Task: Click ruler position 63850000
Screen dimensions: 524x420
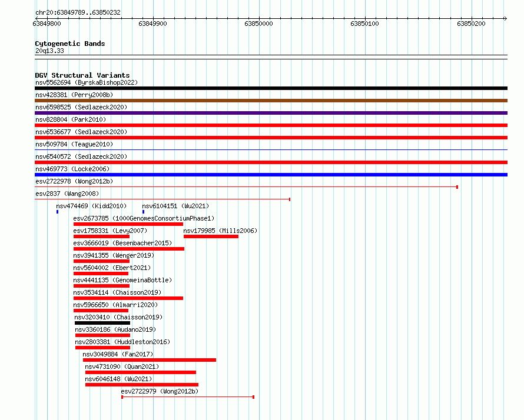Action: click(x=258, y=24)
